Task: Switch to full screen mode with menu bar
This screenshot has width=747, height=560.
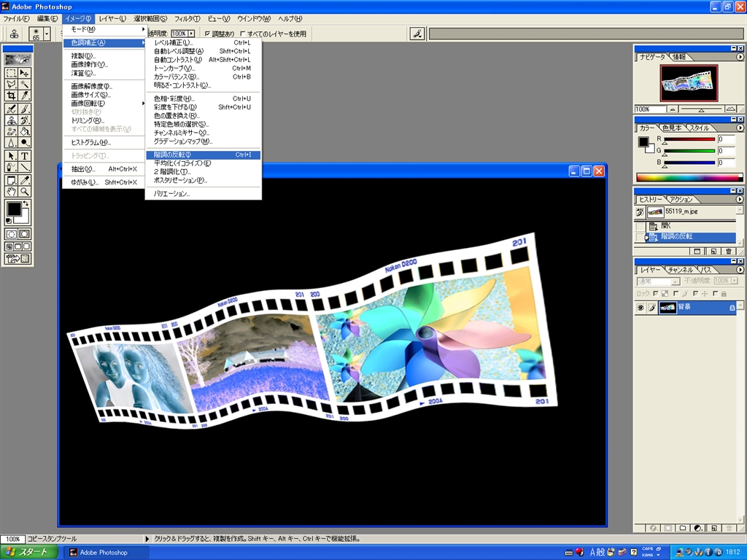Action: [x=18, y=246]
